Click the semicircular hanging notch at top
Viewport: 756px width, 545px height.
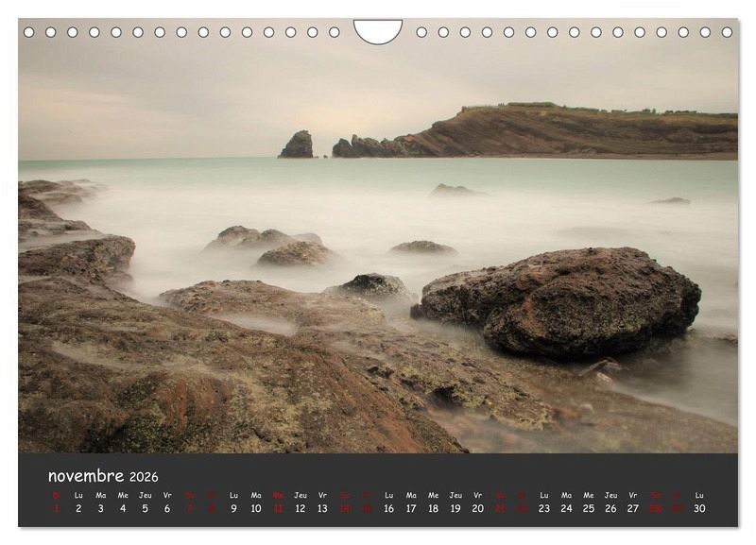click(377, 30)
